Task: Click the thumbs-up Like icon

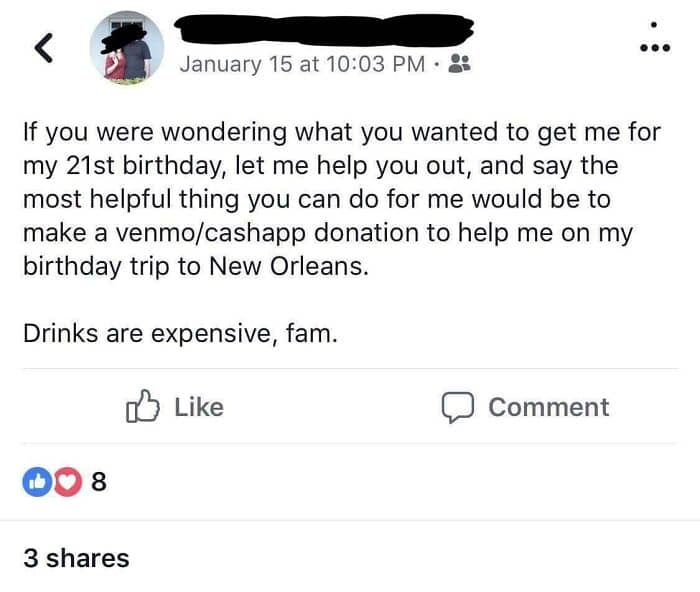Action: [x=143, y=407]
